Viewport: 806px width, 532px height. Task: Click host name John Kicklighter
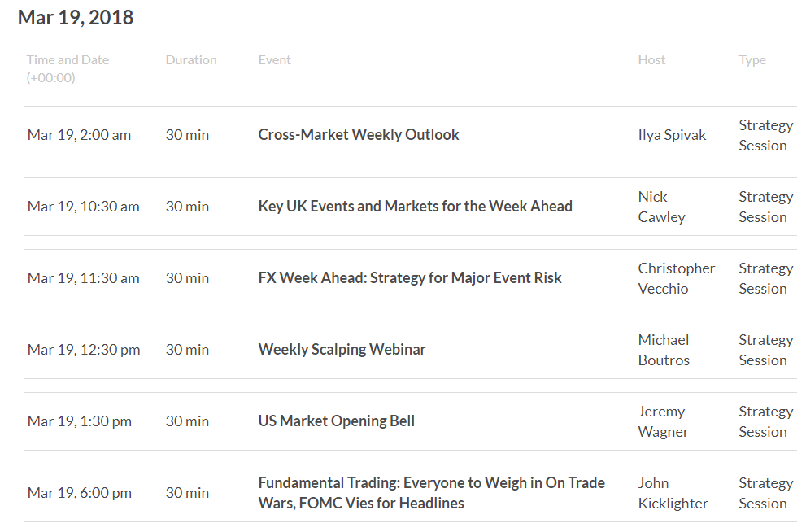673,493
